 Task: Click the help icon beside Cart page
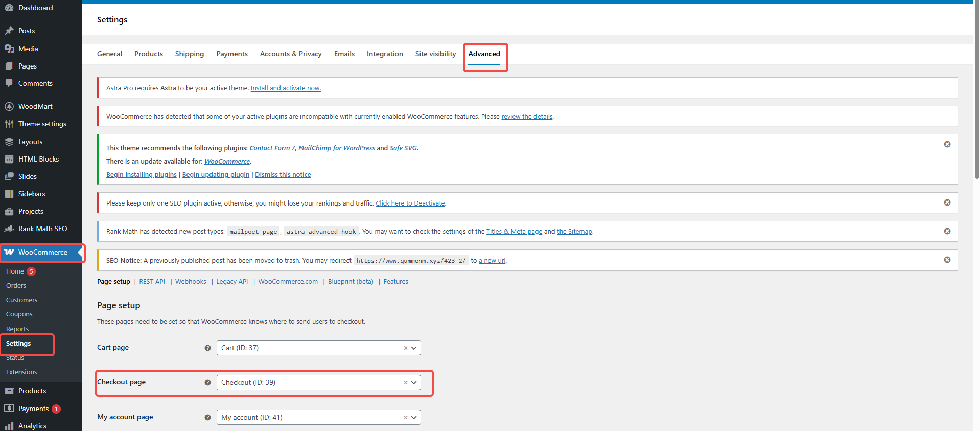click(207, 348)
